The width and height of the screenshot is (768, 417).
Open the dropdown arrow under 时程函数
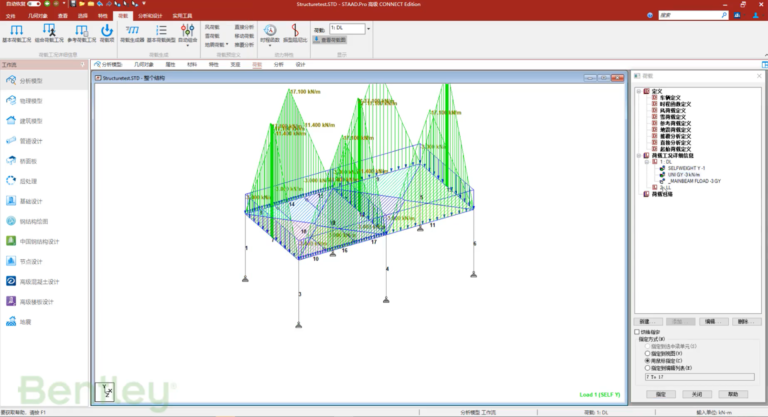point(270,46)
